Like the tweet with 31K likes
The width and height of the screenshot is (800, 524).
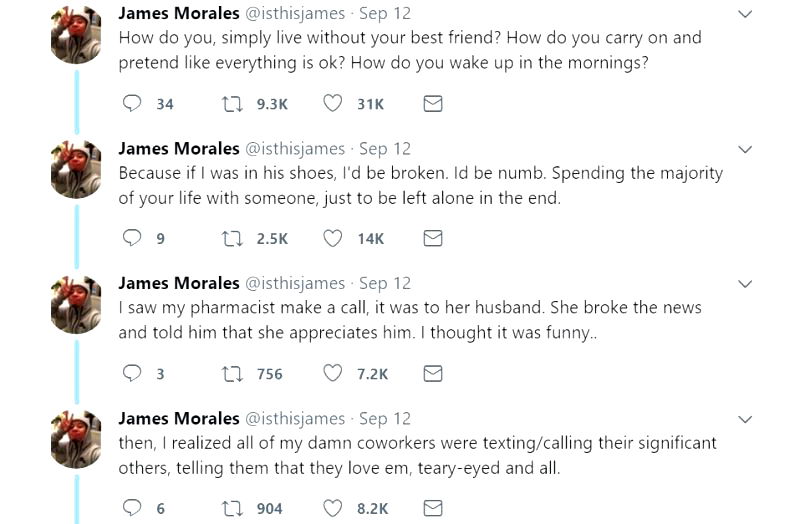(333, 103)
